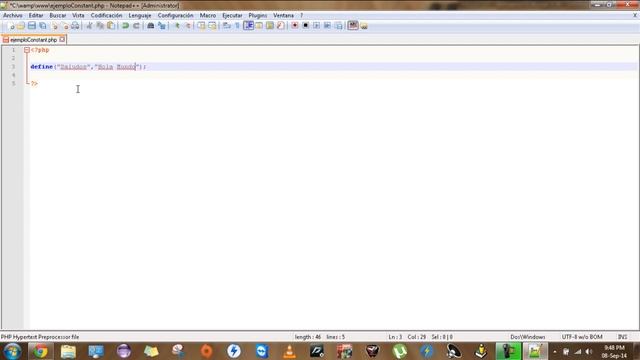Toggle the Document Map panel icon

pyautogui.click(x=270, y=26)
